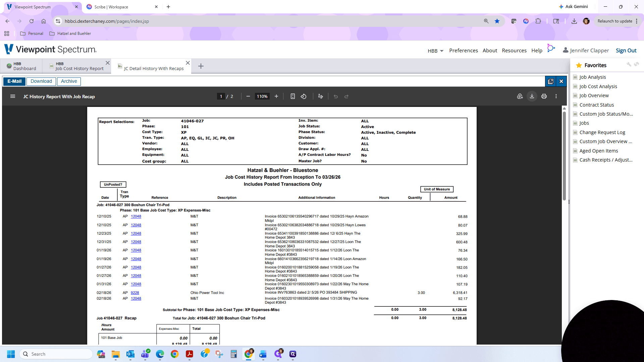Switch to Scribe Workspace browser tab
Image resolution: width=644 pixels, height=362 pixels.
[x=121, y=7]
